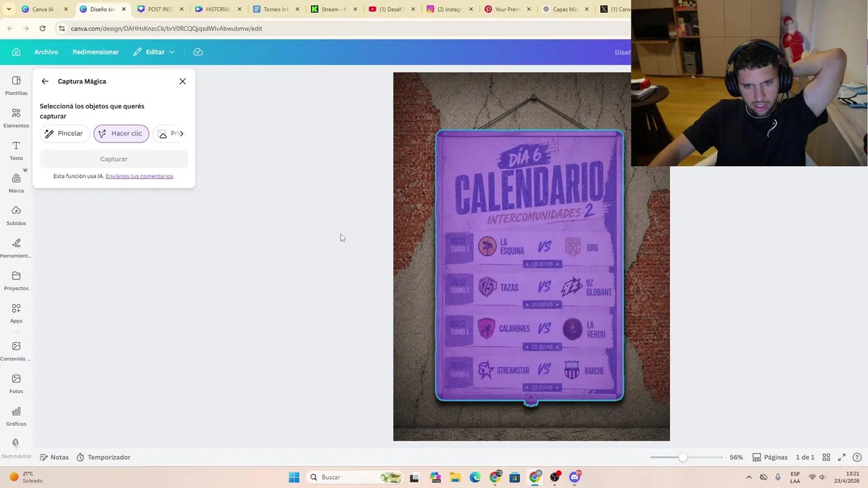The height and width of the screenshot is (488, 868).
Task: Switch to the Pinterest Your Prem tab
Action: pos(507,9)
